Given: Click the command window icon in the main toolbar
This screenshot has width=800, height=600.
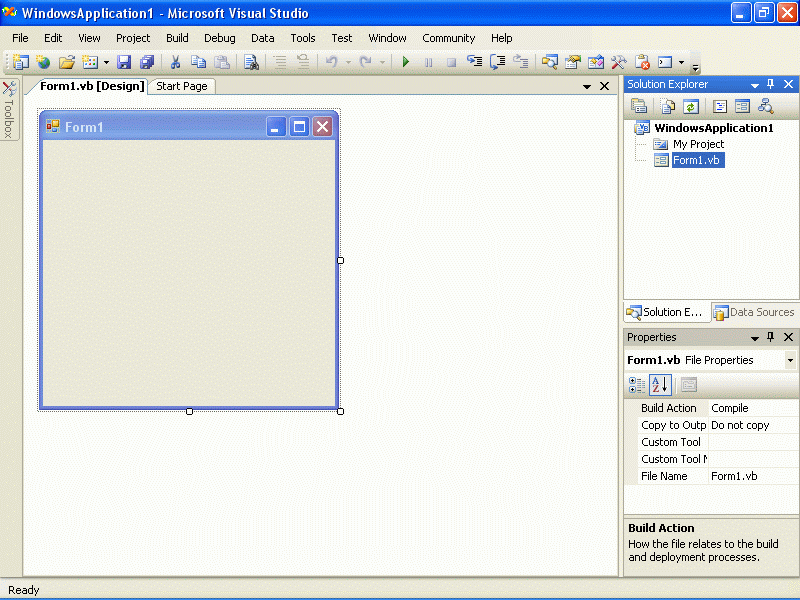Looking at the screenshot, I should point(665,62).
